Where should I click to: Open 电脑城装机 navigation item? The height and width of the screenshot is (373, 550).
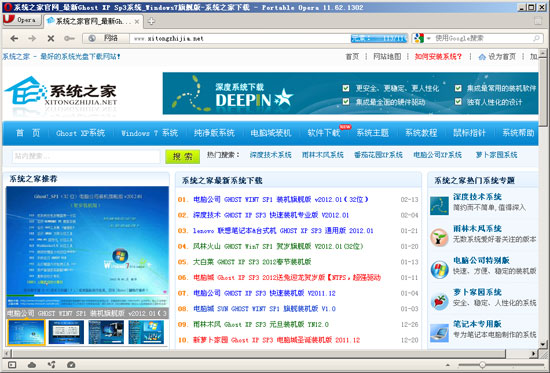click(271, 133)
